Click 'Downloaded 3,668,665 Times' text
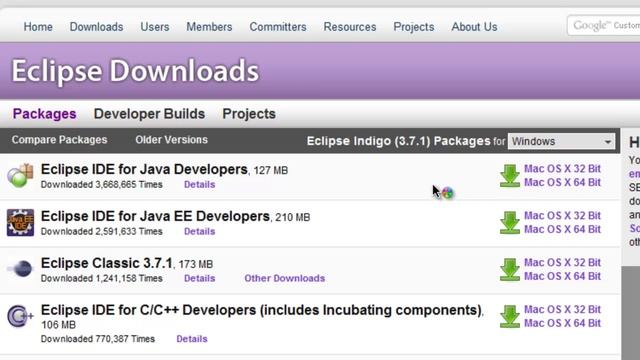The height and width of the screenshot is (360, 640). pos(102,184)
